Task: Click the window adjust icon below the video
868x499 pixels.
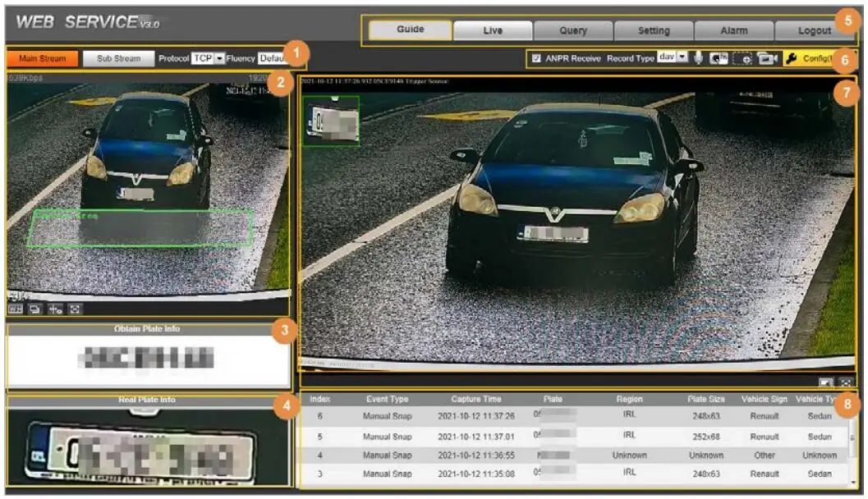Action: [x=33, y=308]
